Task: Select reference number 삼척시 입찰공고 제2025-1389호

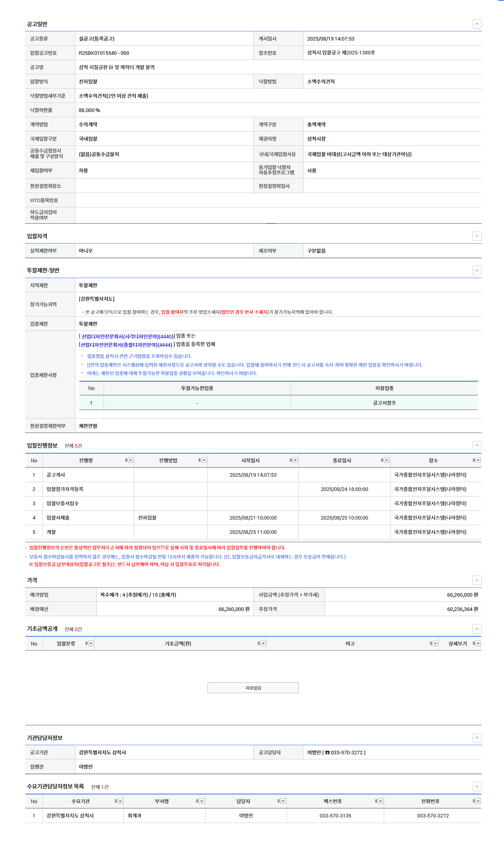Action: 341,53
